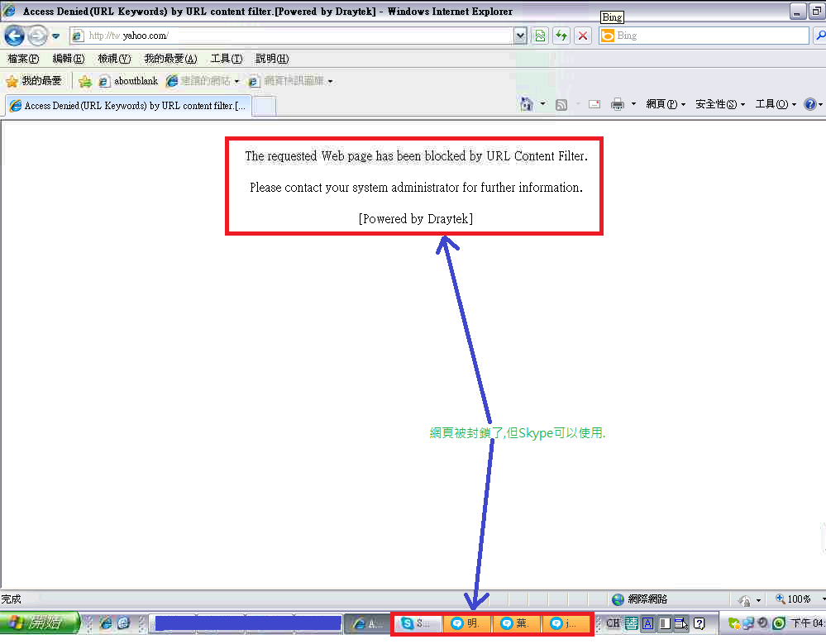Open the Home page icon
Screen dimensions: 826x644
(x=526, y=104)
